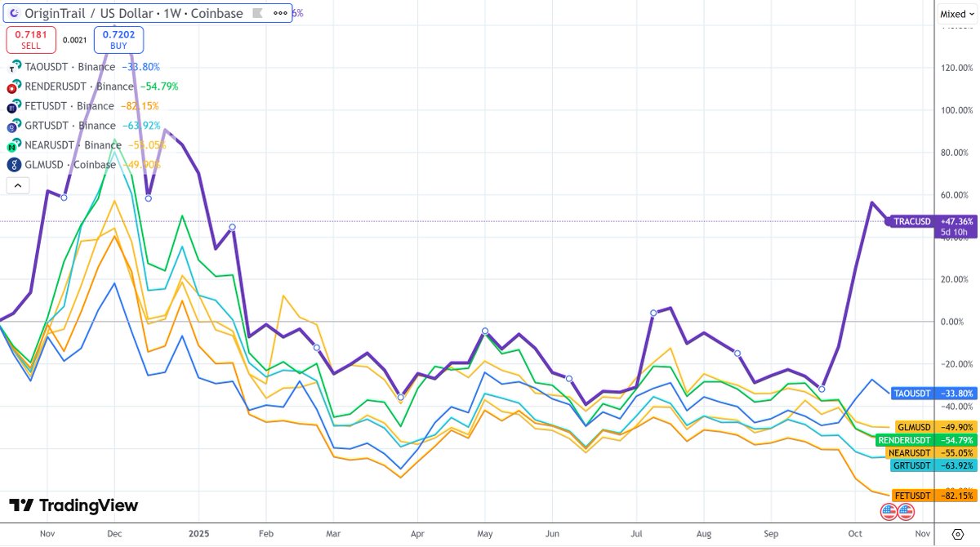Click the -63.92% value in the legend
This screenshot has width=980, height=547.
[140, 126]
